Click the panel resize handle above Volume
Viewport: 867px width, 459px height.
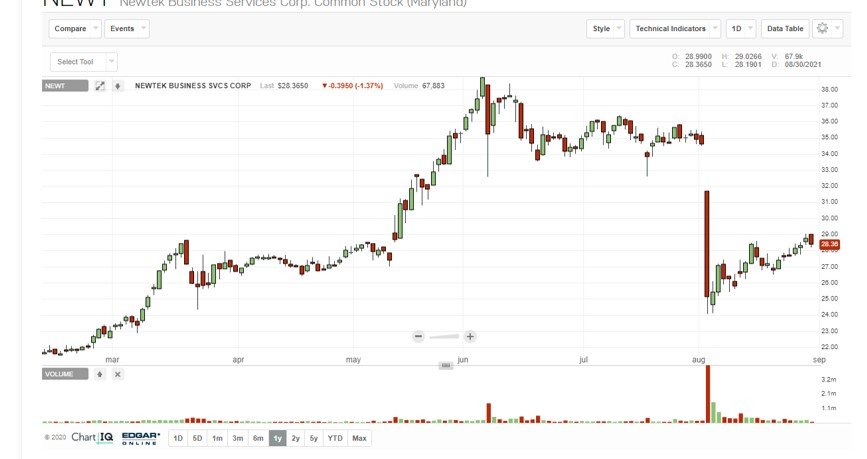pos(446,366)
